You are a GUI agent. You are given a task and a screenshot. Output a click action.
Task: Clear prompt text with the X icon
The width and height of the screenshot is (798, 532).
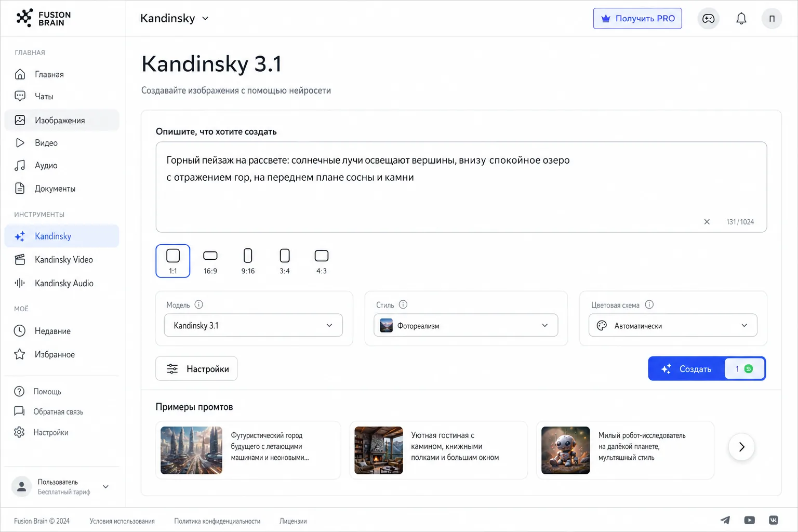point(707,222)
